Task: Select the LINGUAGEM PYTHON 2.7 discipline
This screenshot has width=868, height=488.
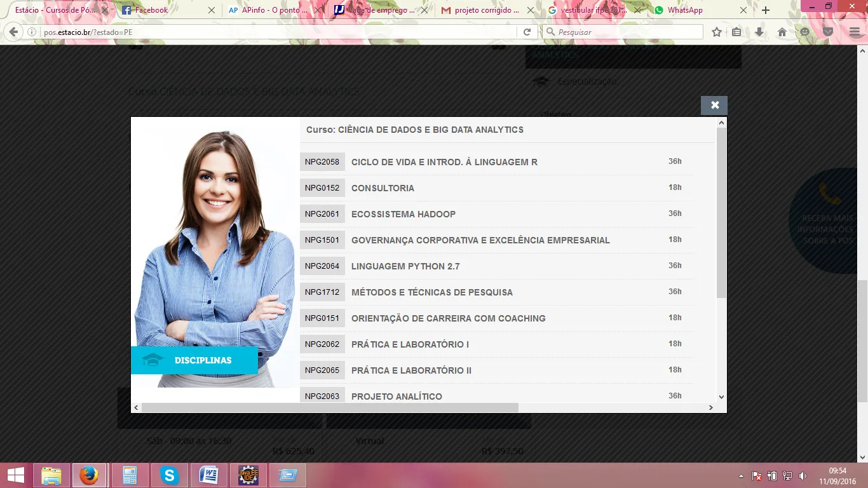Action: coord(405,266)
